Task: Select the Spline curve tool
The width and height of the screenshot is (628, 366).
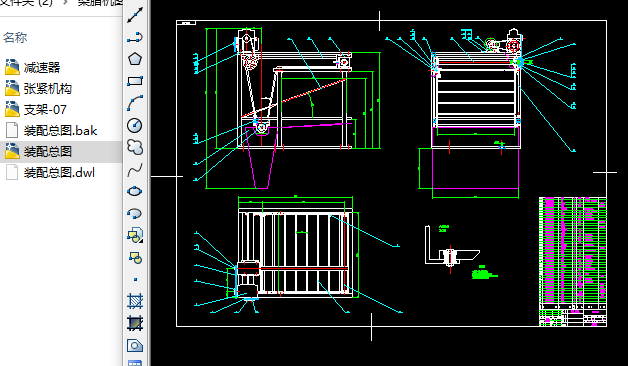Action: tap(135, 170)
